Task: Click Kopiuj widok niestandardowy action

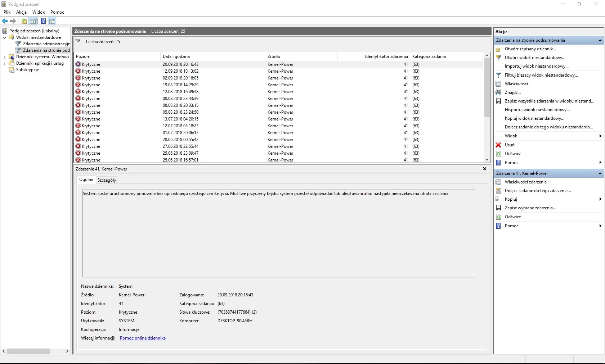Action: tap(534, 118)
